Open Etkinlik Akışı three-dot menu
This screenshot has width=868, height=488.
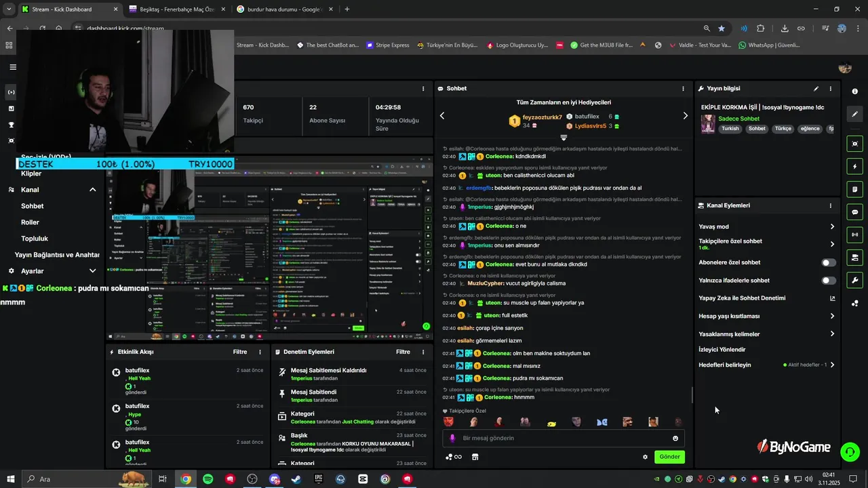(x=260, y=352)
